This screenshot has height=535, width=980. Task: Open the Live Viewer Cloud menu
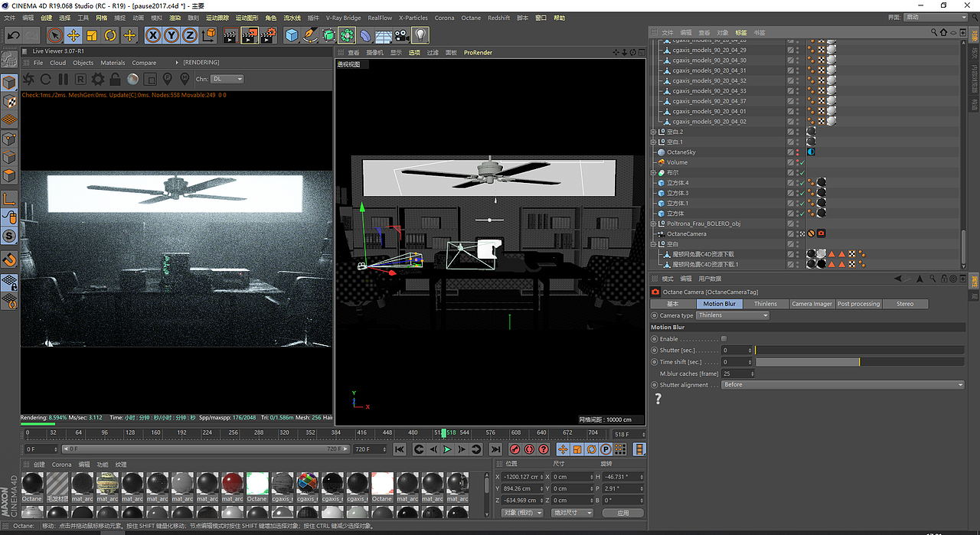coord(57,63)
